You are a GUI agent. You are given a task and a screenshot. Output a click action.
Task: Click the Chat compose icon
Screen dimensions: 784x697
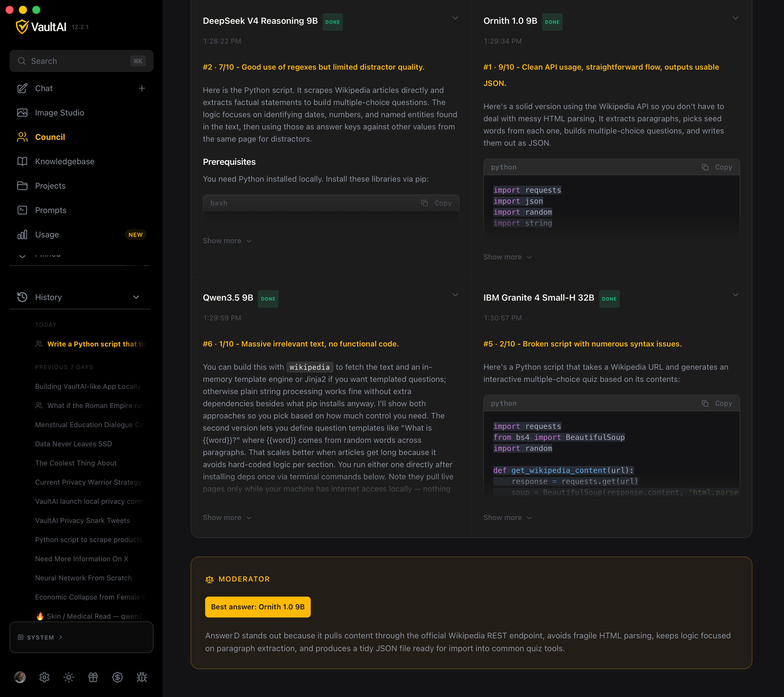pos(22,88)
